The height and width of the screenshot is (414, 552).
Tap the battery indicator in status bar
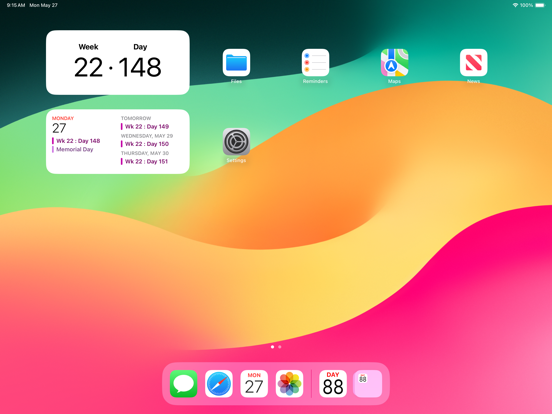pos(540,5)
